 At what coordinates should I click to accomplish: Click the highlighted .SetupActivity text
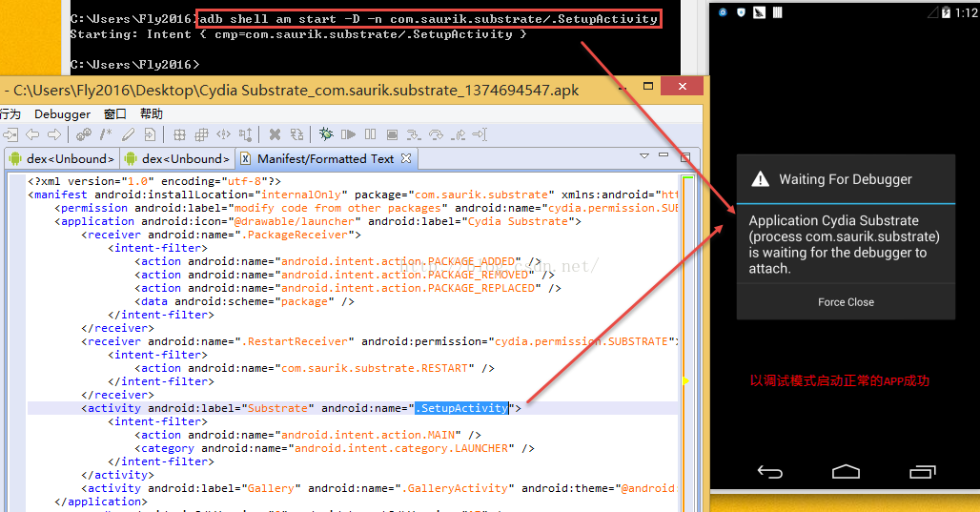pos(461,408)
